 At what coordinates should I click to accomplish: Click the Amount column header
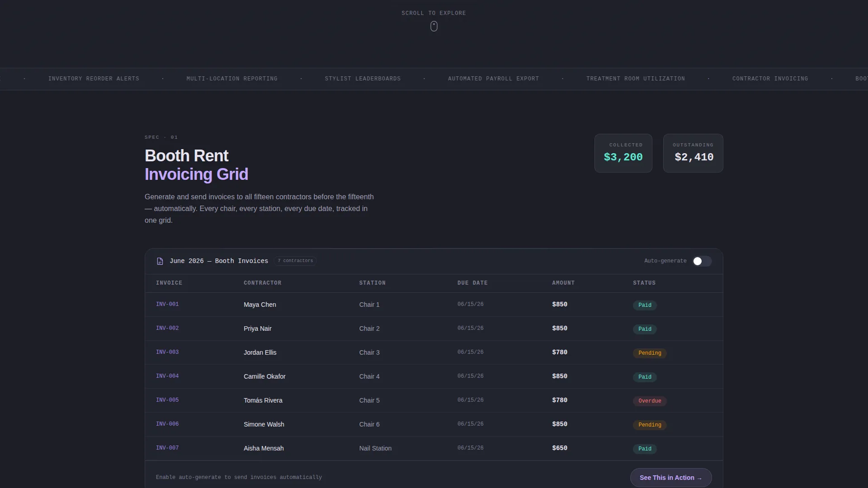[563, 283]
